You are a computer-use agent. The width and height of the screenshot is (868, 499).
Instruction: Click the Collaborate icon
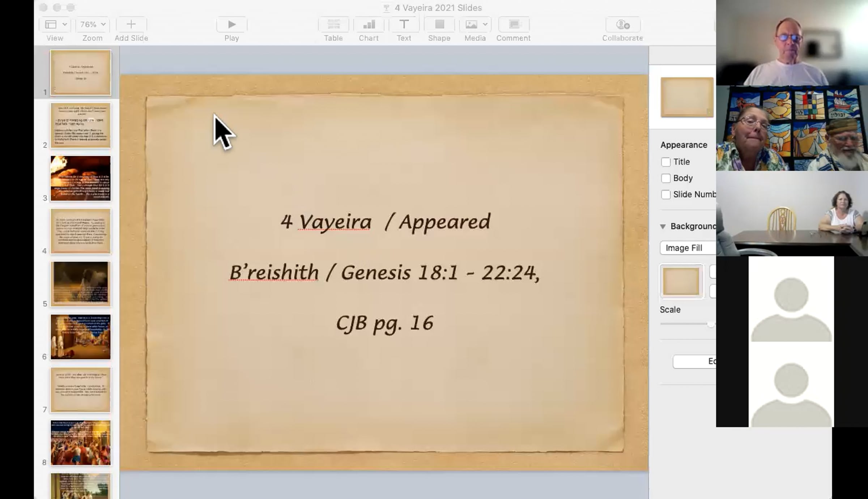622,25
